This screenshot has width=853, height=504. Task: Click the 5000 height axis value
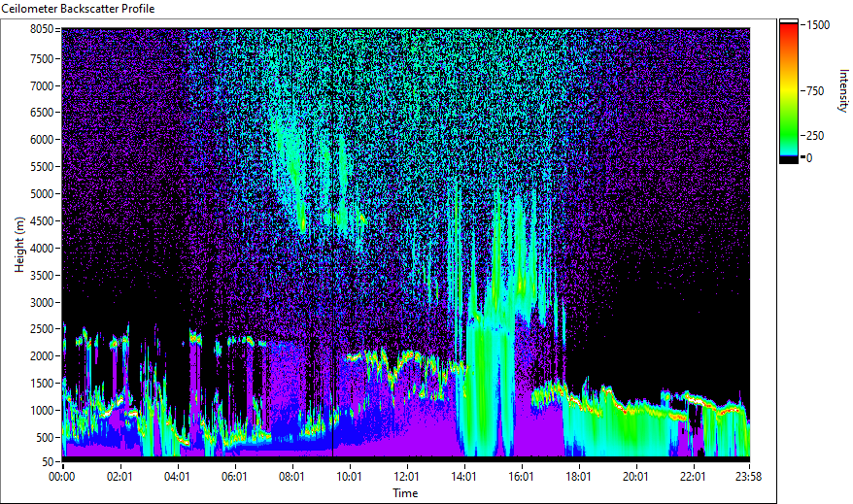coord(42,194)
